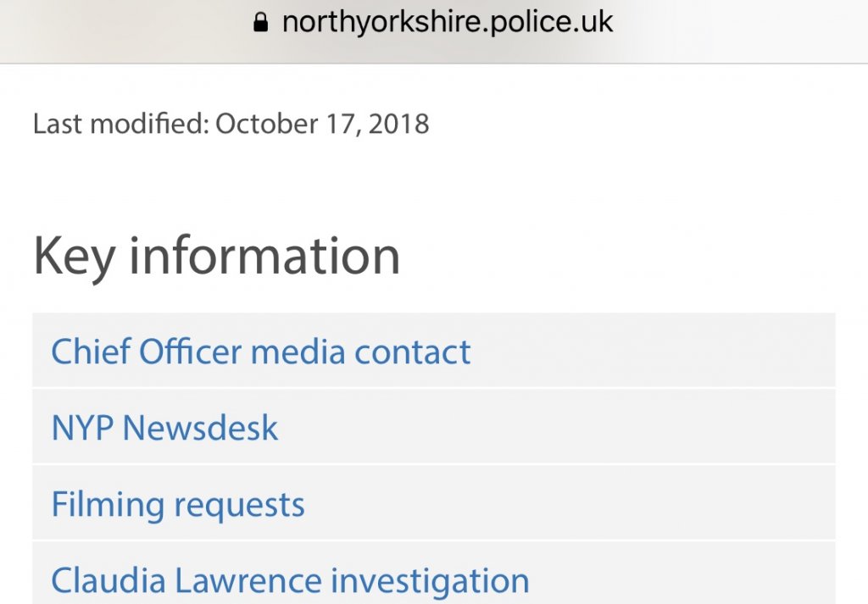This screenshot has height=604, width=868.
Task: Open the Claudia Lawrence investigation link
Action: coord(290,581)
